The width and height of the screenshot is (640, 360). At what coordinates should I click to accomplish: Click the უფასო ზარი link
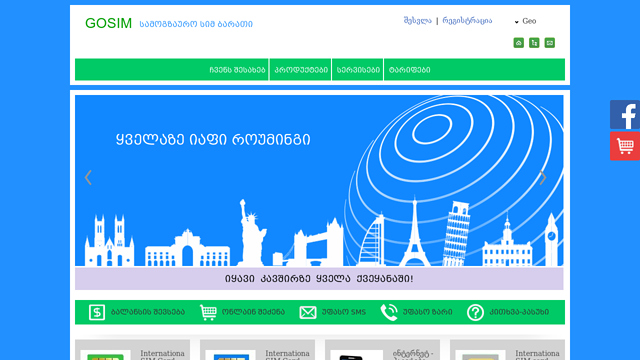(x=427, y=312)
